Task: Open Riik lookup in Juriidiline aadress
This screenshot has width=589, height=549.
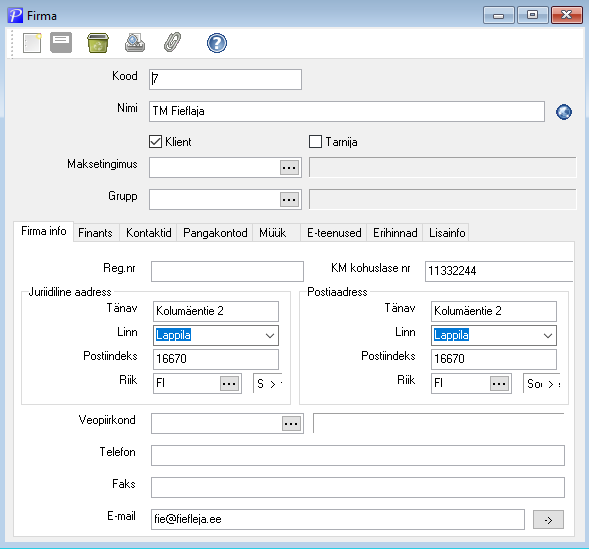Action: pyautogui.click(x=229, y=383)
